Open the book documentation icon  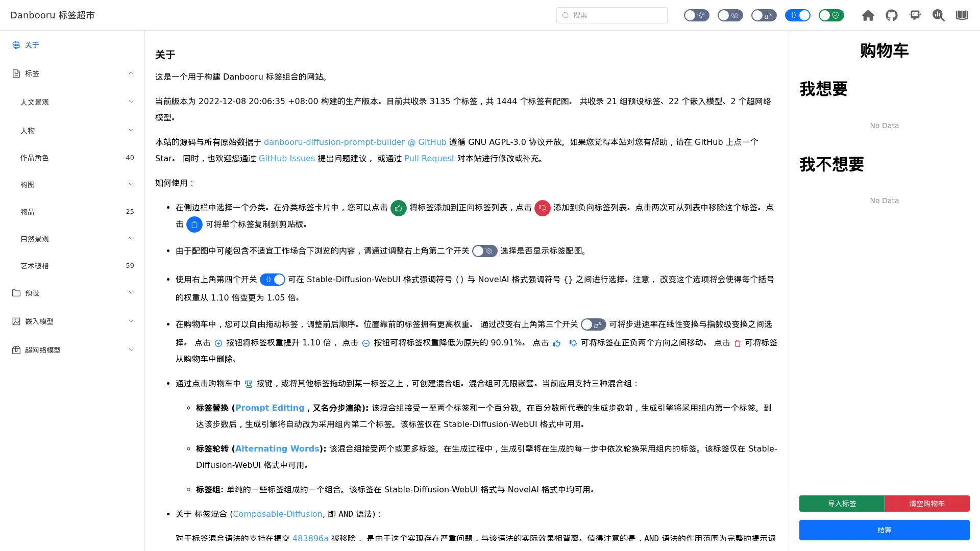tap(962, 15)
